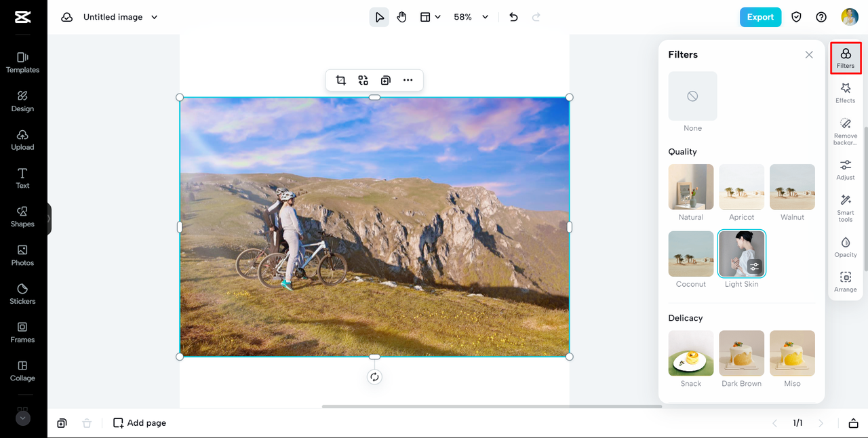
Task: Open the Effects tab in right toolbar
Action: (846, 94)
